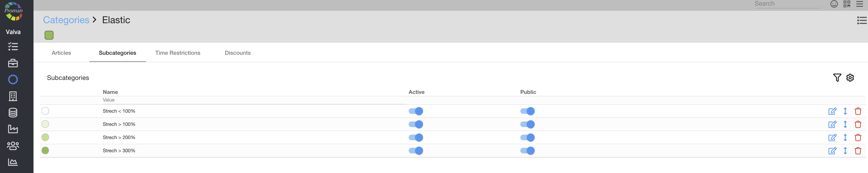
Task: Click reorder arrows for Strech > 100%
Action: point(845,124)
